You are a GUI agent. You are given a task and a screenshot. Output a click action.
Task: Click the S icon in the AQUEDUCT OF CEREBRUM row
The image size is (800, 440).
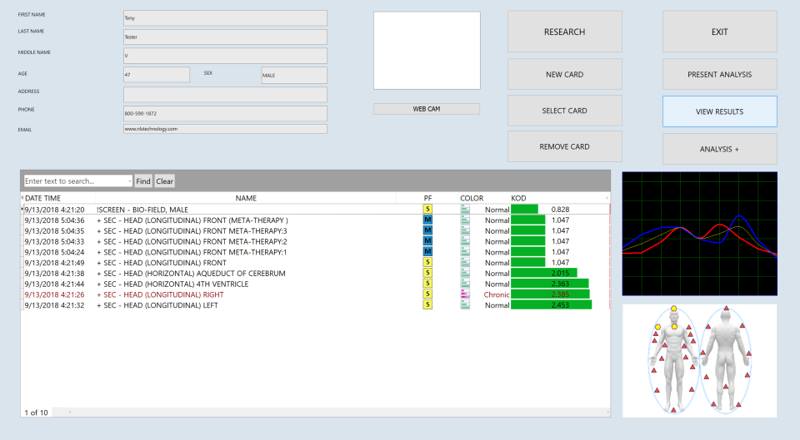428,273
